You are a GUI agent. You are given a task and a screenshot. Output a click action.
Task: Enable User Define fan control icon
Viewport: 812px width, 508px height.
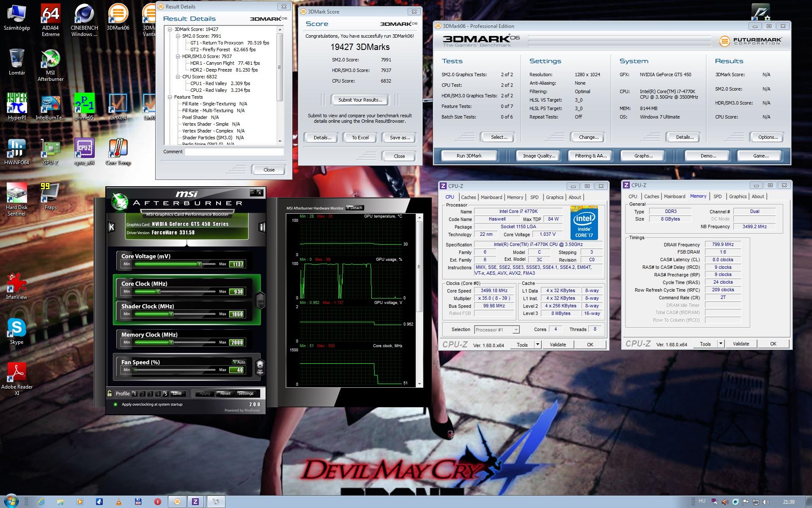(x=260, y=367)
